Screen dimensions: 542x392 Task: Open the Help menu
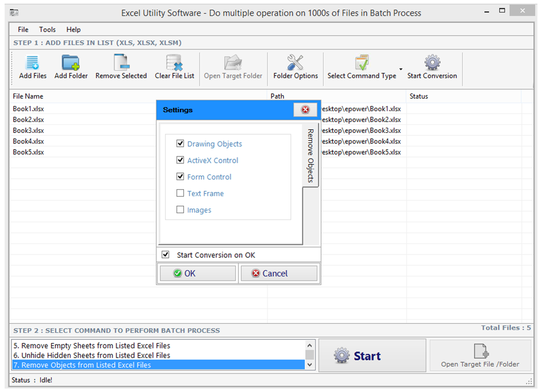[73, 29]
